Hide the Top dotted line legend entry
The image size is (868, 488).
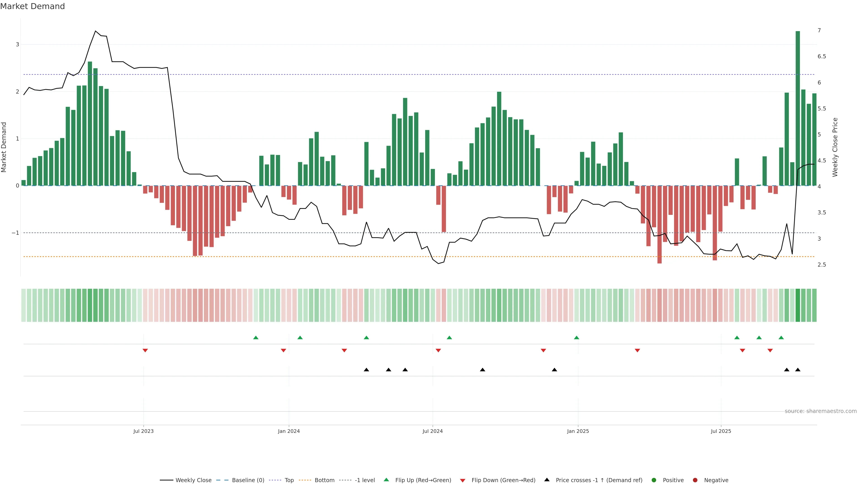click(x=289, y=480)
